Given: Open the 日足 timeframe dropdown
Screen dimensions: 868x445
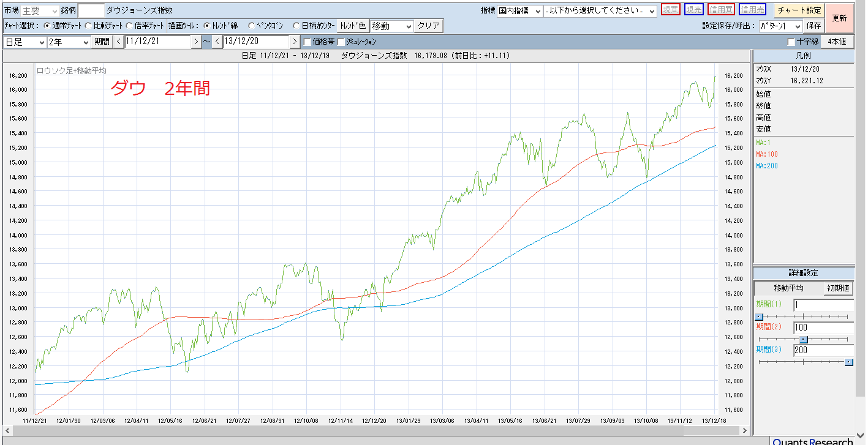Looking at the screenshot, I should coord(25,42).
